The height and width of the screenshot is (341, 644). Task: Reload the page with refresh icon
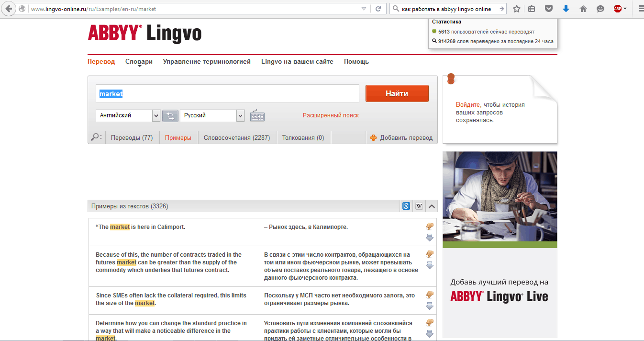tap(378, 9)
